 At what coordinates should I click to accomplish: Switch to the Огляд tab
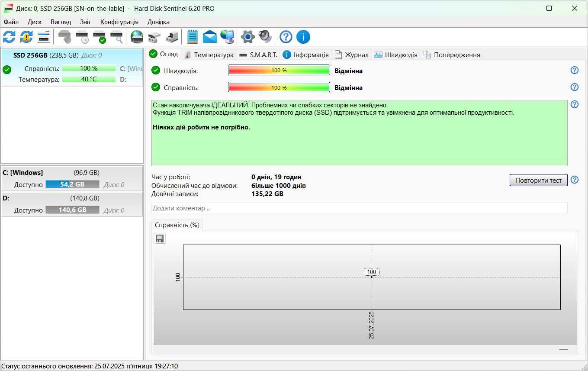coord(164,54)
